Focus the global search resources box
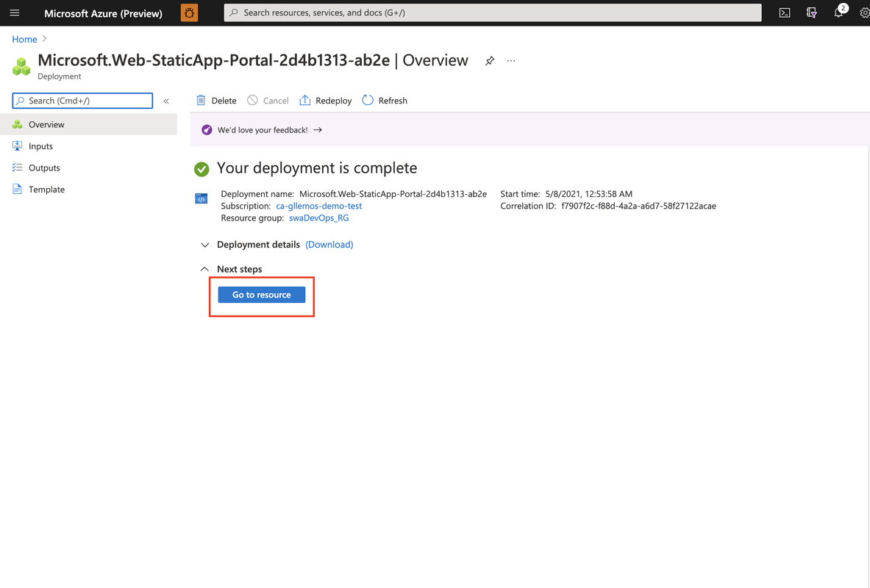The height and width of the screenshot is (588, 870). tap(493, 12)
